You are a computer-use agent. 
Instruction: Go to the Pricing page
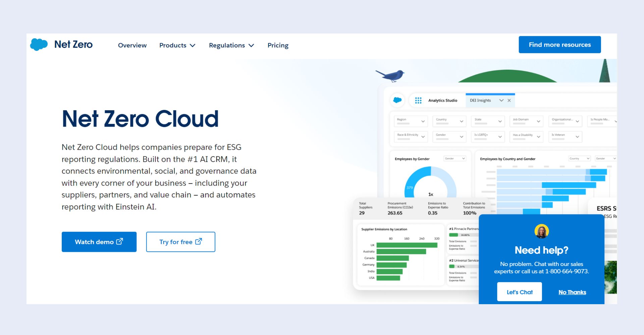(278, 45)
